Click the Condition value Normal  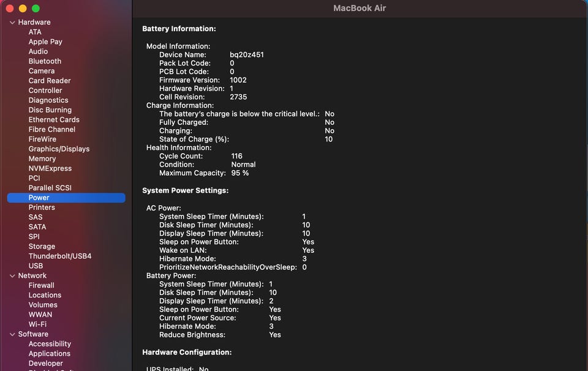pyautogui.click(x=243, y=165)
